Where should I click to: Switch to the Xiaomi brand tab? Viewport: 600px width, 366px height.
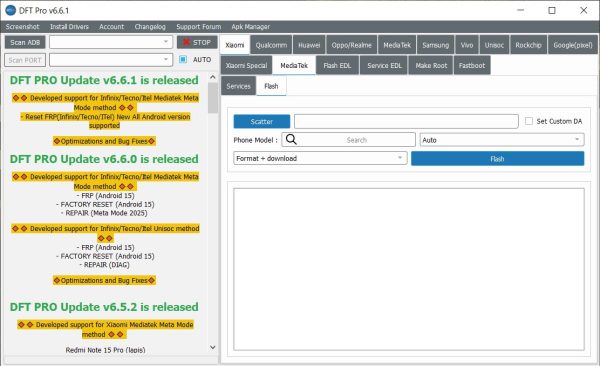[235, 45]
